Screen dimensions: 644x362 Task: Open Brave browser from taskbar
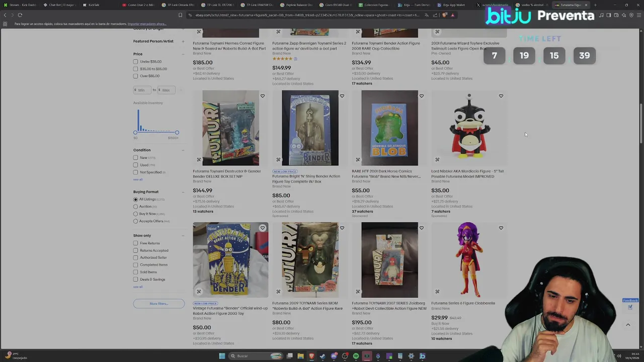(311, 356)
